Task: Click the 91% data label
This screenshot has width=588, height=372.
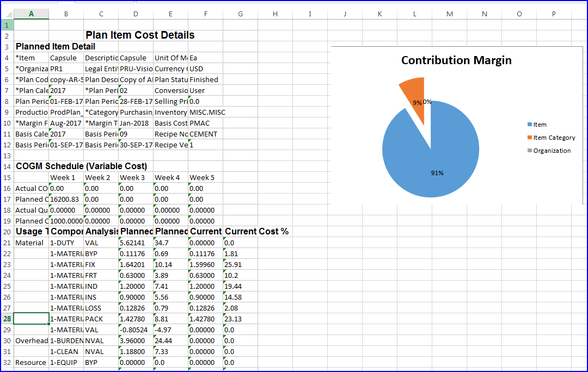Action: pyautogui.click(x=437, y=173)
